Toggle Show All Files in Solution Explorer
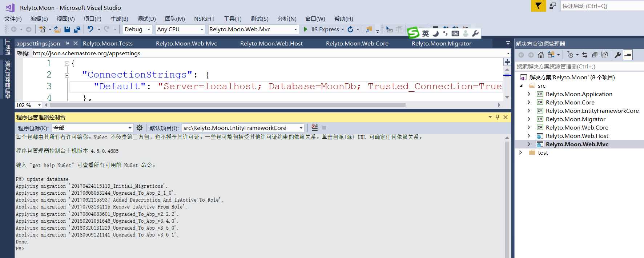This screenshot has width=644, height=258. (604, 55)
